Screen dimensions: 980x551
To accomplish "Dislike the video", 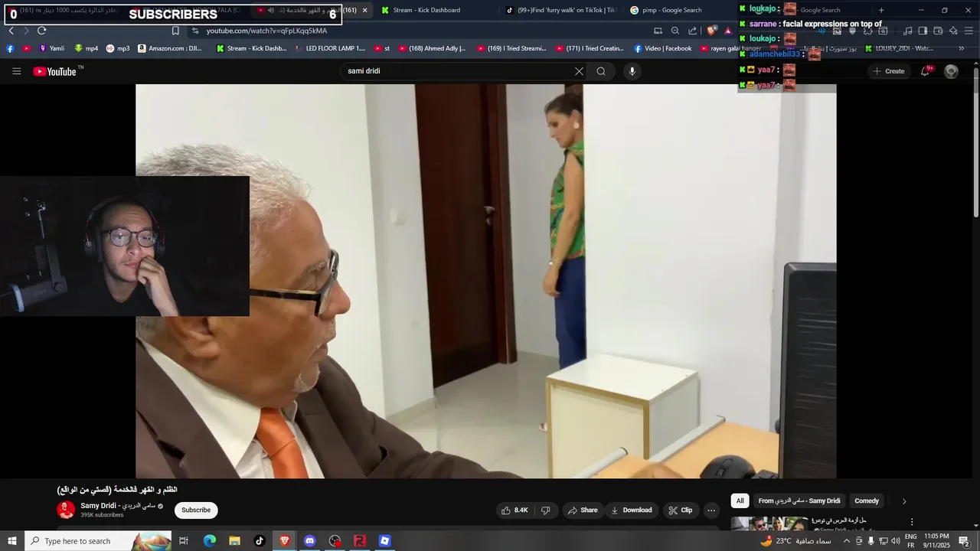I will coord(546,510).
